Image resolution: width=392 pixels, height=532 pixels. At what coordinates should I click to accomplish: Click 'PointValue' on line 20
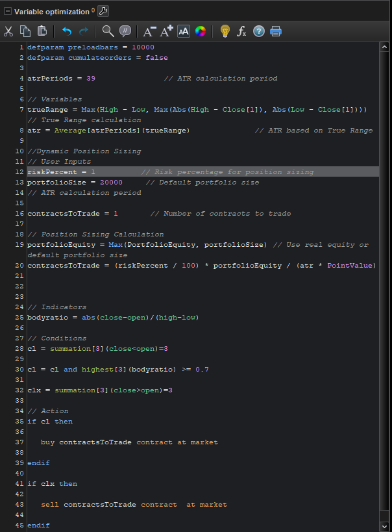click(x=349, y=265)
